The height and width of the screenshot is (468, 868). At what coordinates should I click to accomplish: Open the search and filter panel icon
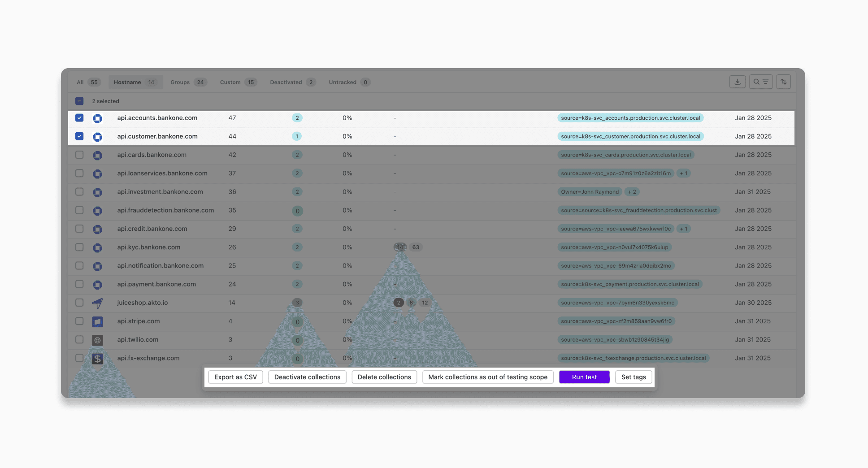[761, 82]
